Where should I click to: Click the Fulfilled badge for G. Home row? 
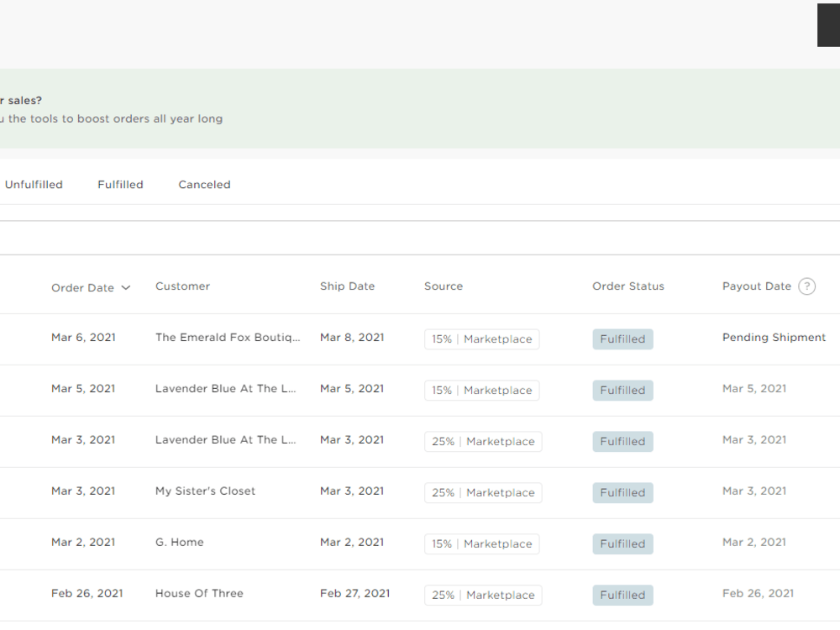(622, 543)
